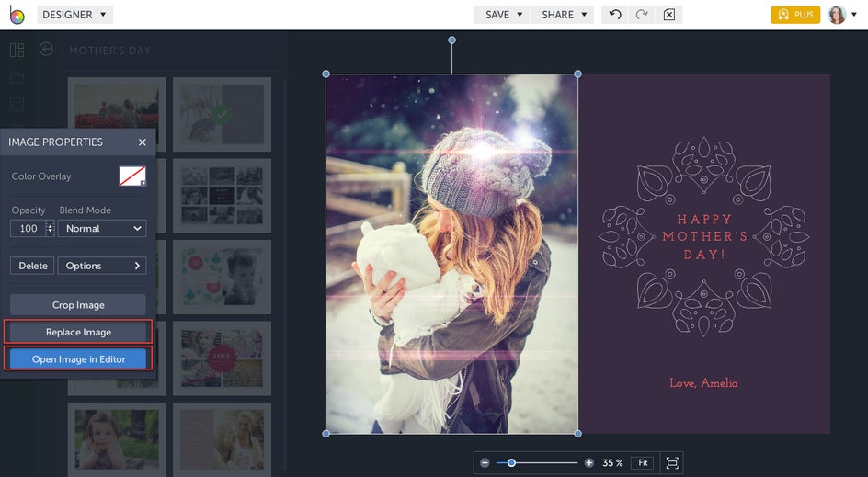Click the Fit zoom button
This screenshot has width=868, height=477.
click(643, 462)
